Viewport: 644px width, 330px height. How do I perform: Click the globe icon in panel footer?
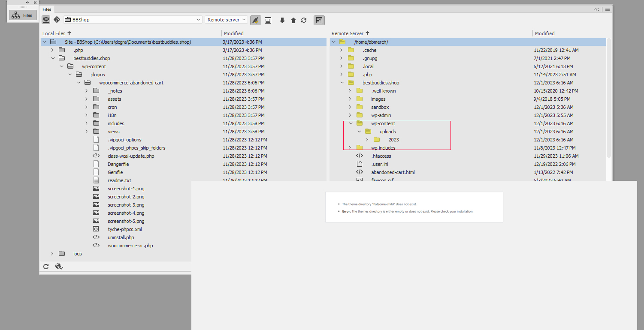pos(59,267)
